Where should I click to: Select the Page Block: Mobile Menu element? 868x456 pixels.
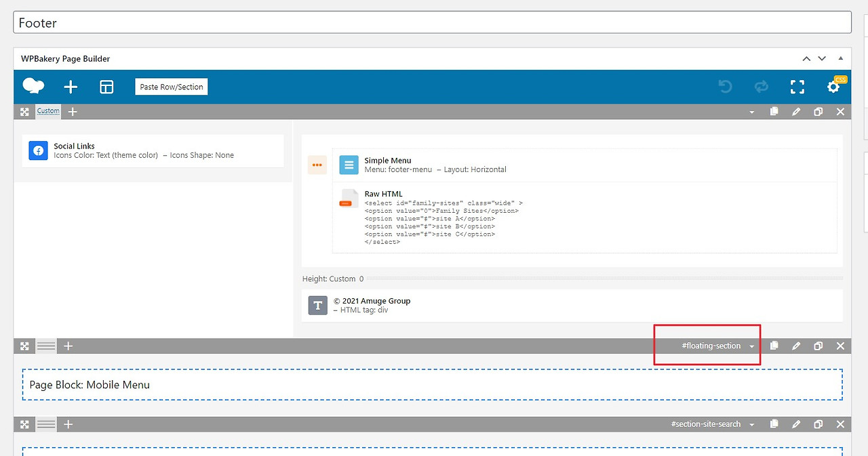[x=433, y=385]
